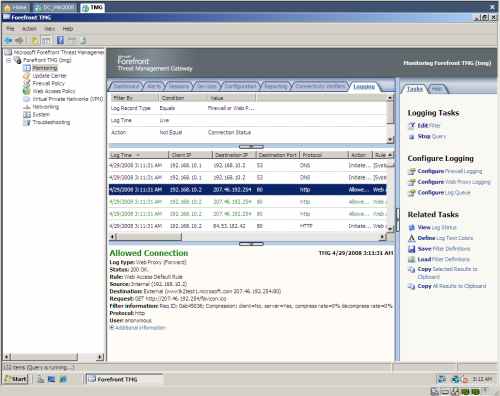500x396 pixels.
Task: Click the Windows Start button
Action: 16,379
